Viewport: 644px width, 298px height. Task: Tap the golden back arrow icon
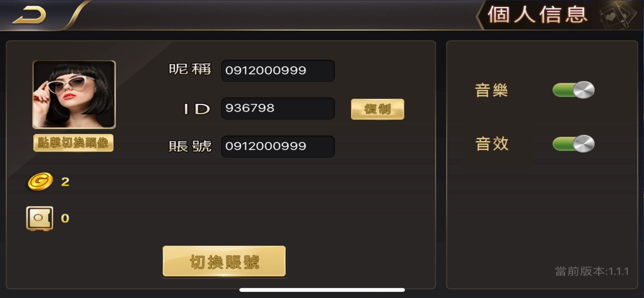click(x=29, y=15)
